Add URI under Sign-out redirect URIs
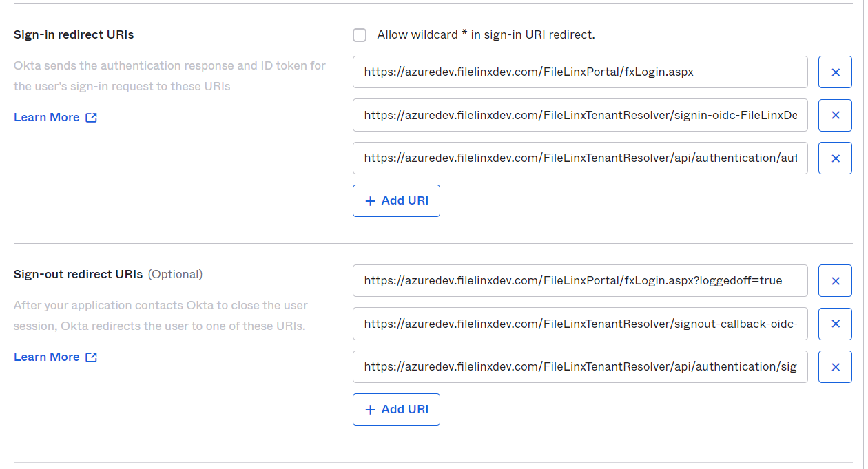The width and height of the screenshot is (868, 469). pyautogui.click(x=396, y=409)
